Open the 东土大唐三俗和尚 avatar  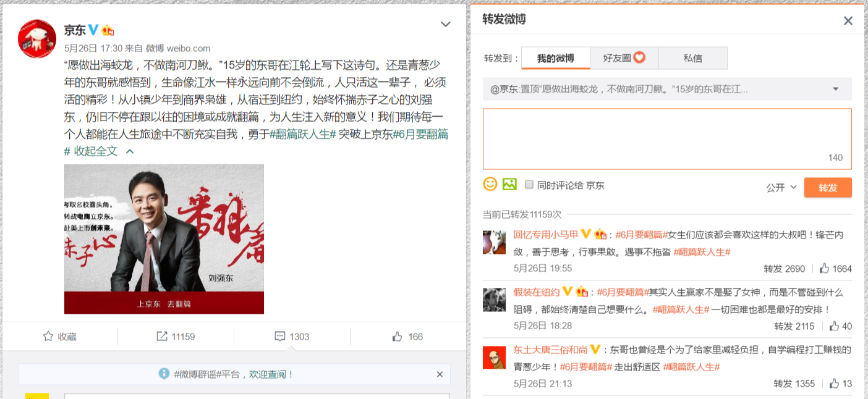pyautogui.click(x=495, y=357)
